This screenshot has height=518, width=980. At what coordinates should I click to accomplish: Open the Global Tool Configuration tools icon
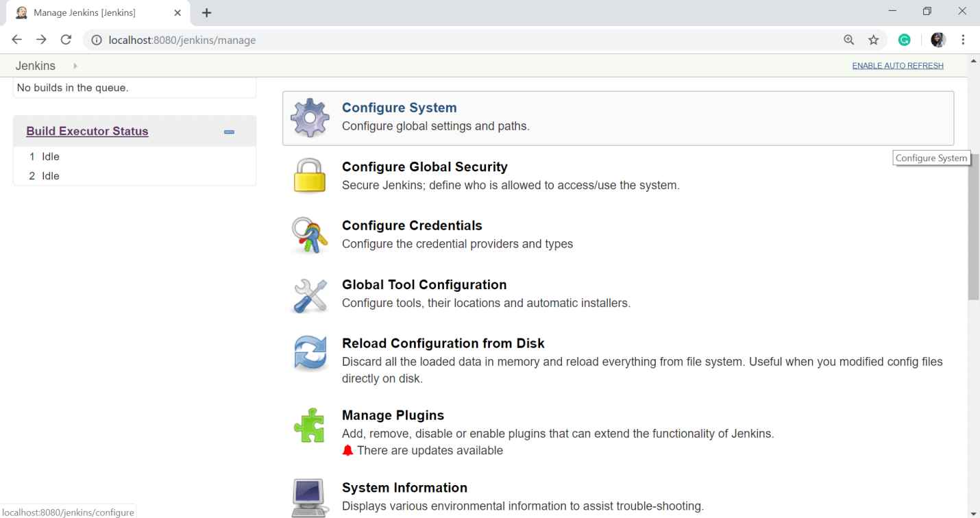pyautogui.click(x=310, y=295)
